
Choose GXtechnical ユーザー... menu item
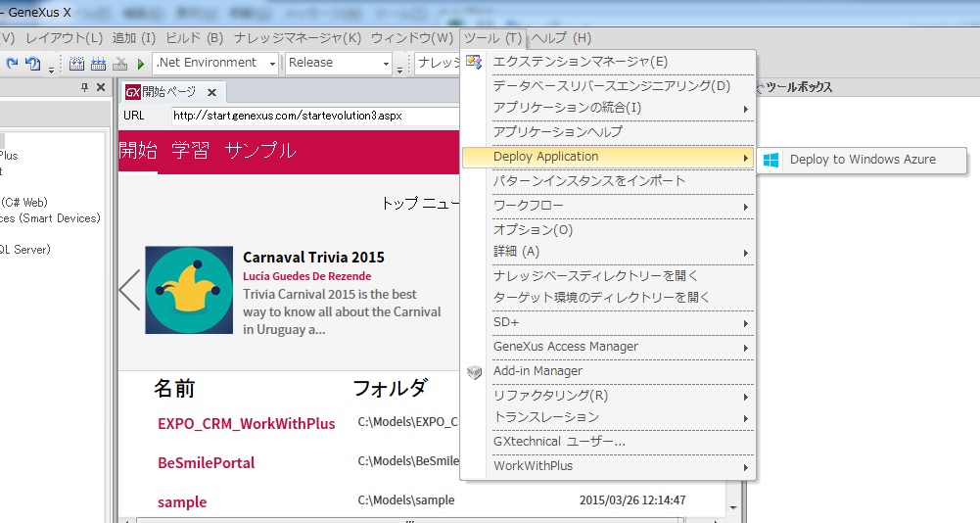[x=608, y=442]
